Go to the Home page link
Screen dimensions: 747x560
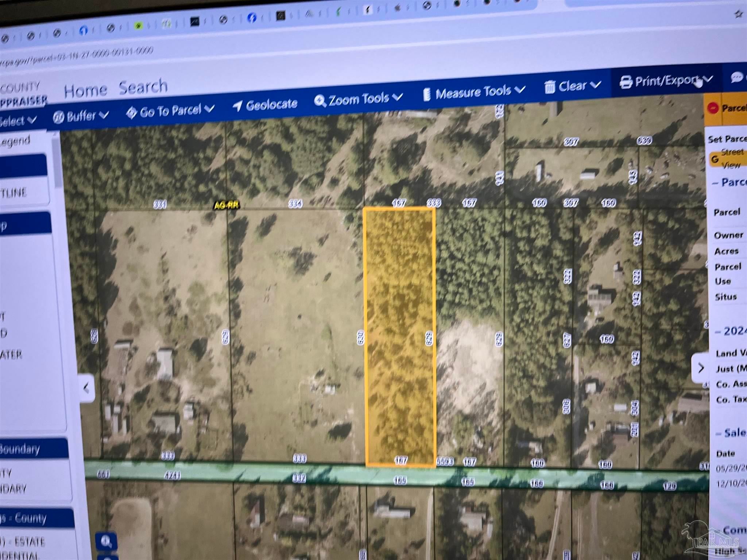(x=86, y=91)
